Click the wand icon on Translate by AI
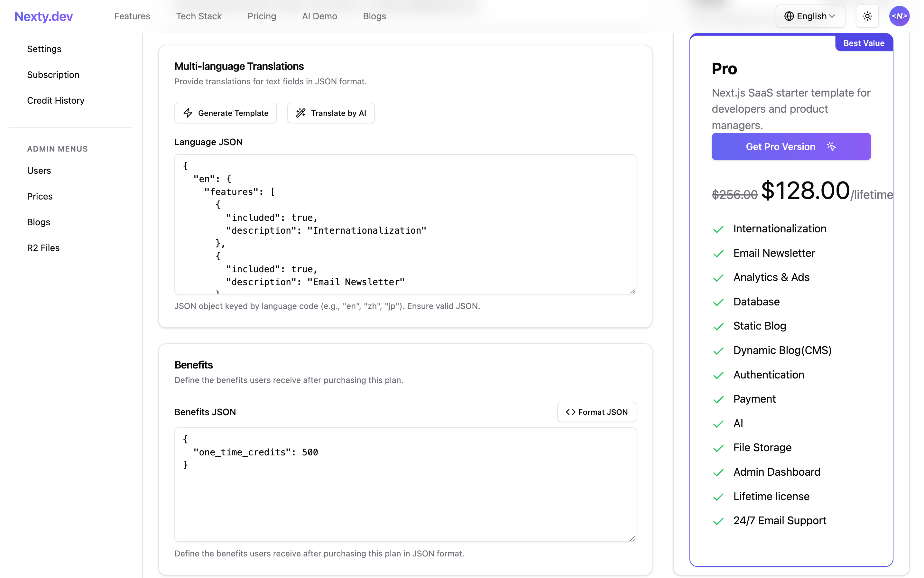924x578 pixels. point(301,113)
